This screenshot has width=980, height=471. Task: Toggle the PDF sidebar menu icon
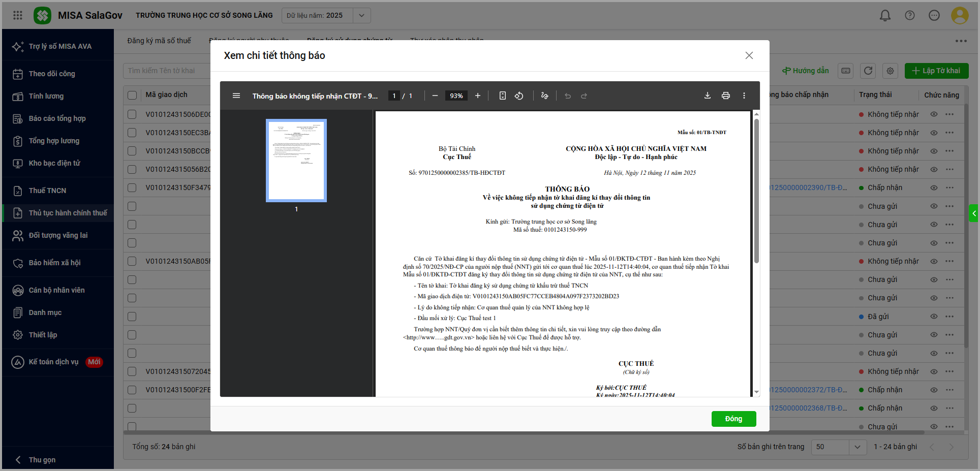(236, 96)
